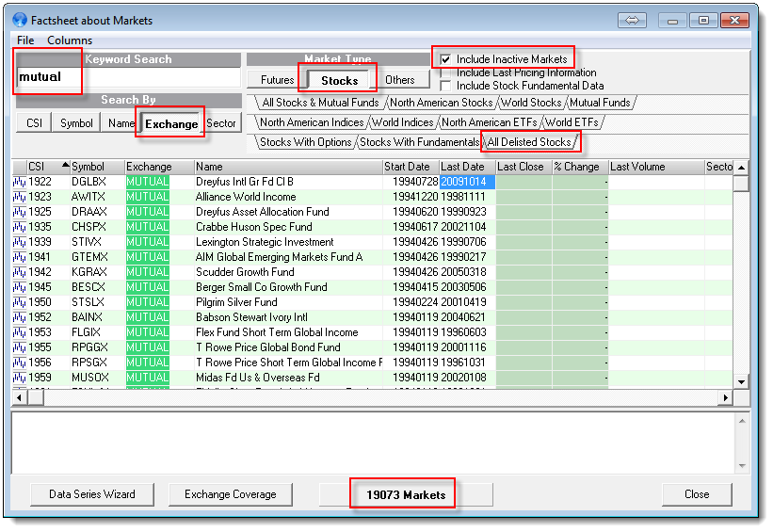Sort table by Last Date column header
773x532 pixels.
(467, 167)
